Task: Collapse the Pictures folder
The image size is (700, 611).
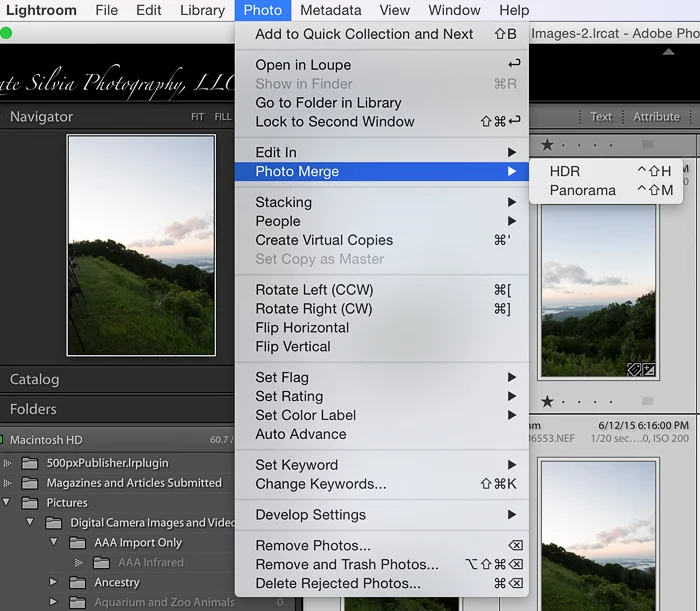Action: (6, 502)
